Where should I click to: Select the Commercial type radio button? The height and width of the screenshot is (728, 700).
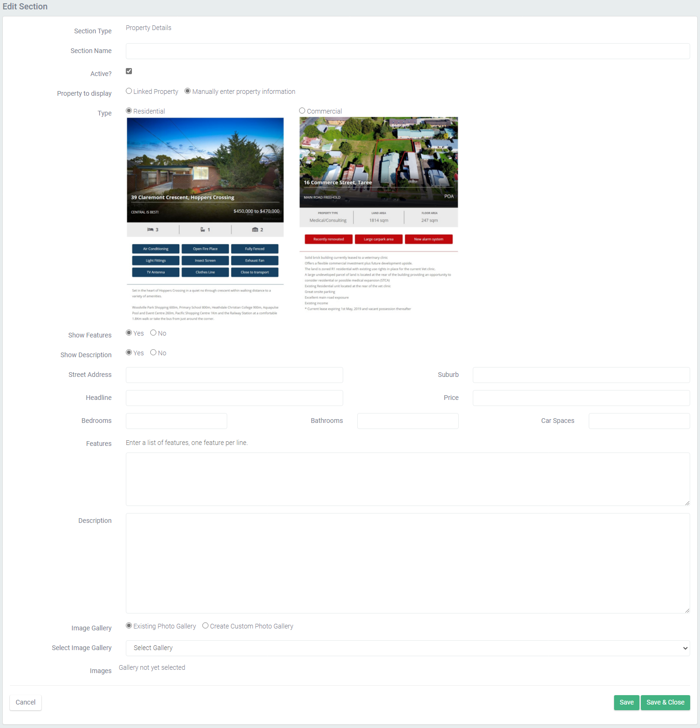(302, 111)
